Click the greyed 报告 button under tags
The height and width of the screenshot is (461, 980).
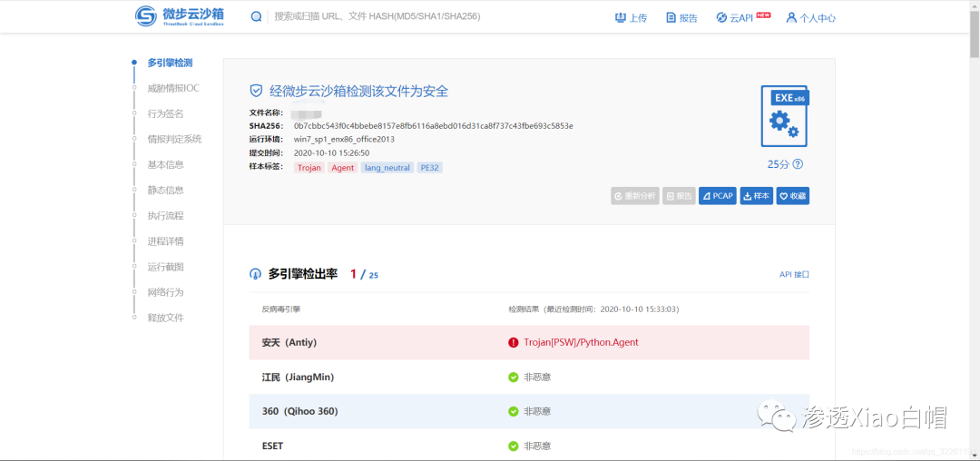680,196
